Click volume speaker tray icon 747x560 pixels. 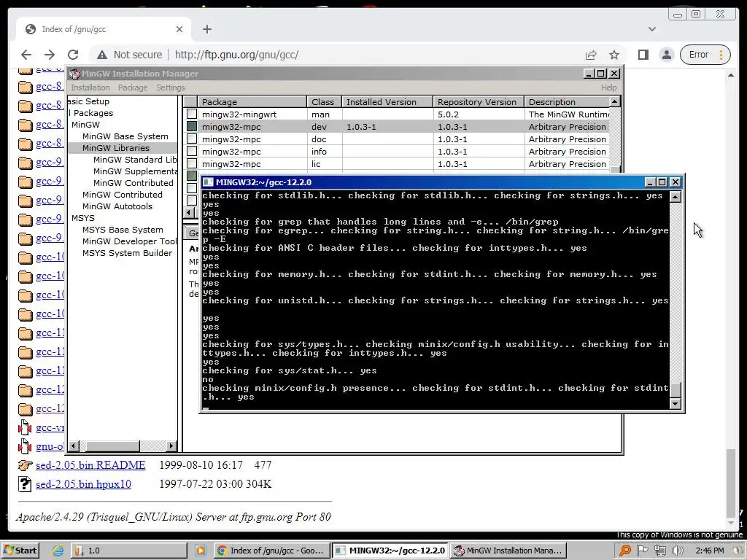(x=677, y=551)
